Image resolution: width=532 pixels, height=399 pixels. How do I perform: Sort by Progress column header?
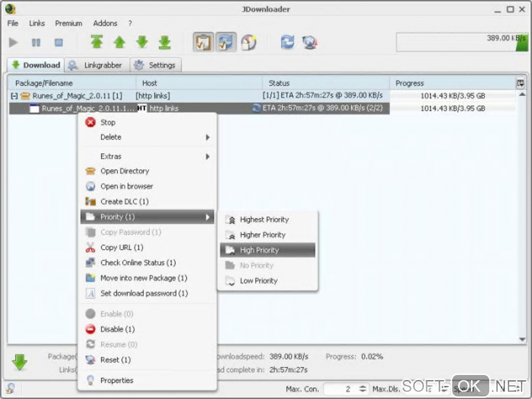tap(452, 83)
